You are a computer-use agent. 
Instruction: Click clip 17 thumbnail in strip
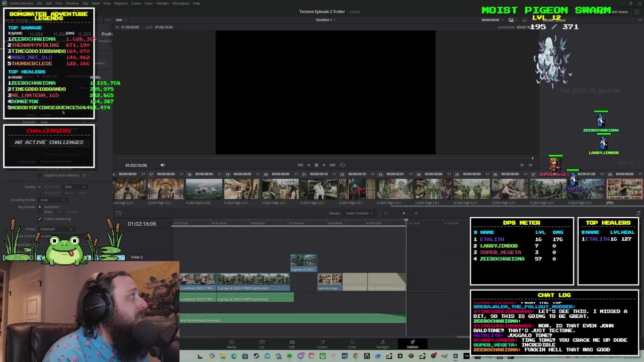click(166, 190)
